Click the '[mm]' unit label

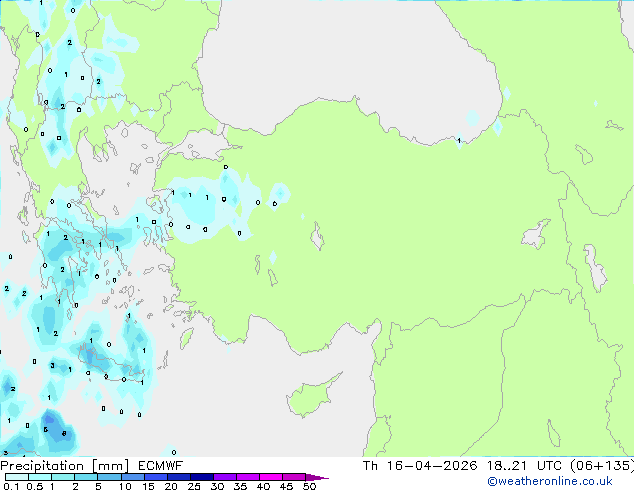[111, 466]
